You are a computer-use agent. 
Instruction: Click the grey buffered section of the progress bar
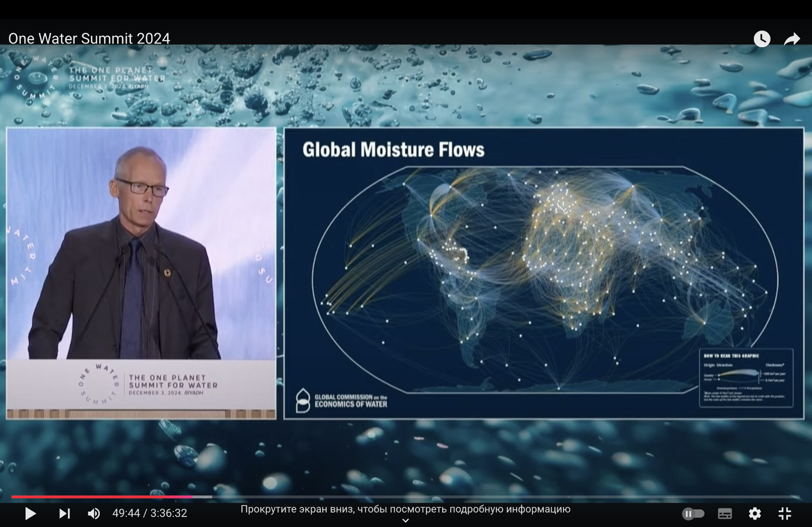(203, 497)
